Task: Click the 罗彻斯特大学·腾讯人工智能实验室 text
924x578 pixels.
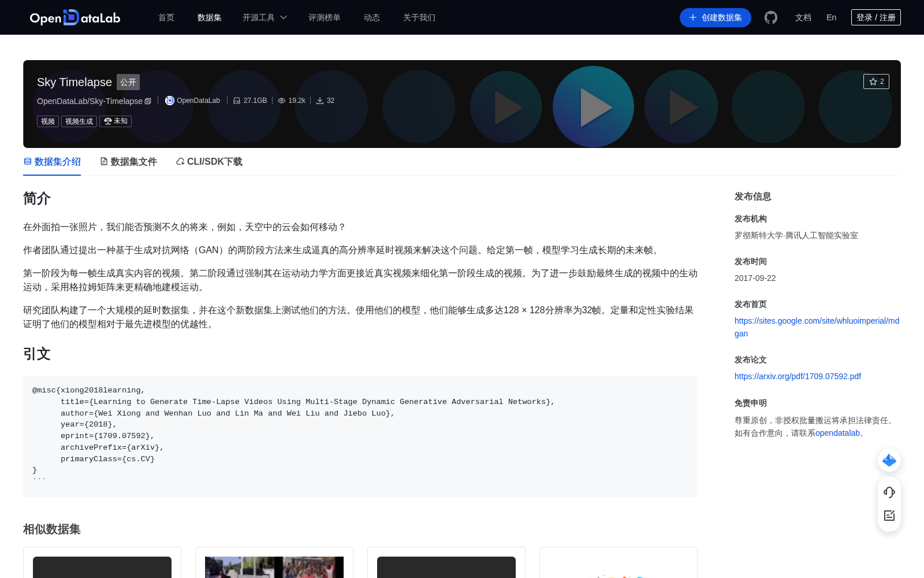Action: coord(796,235)
